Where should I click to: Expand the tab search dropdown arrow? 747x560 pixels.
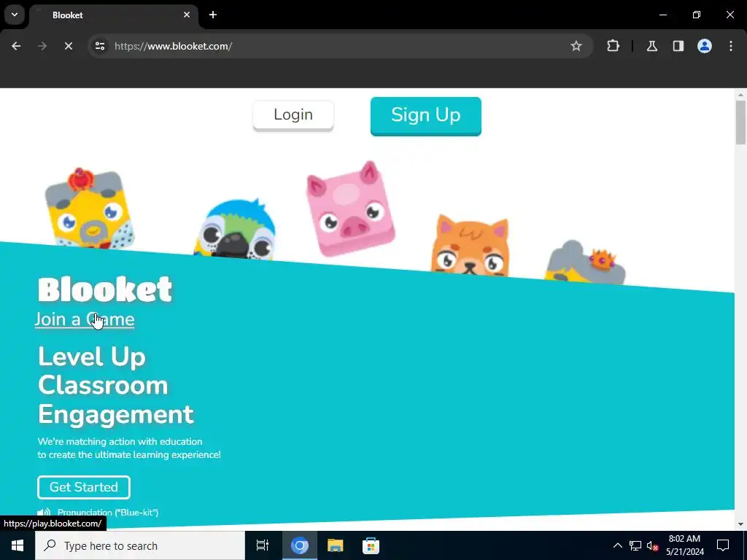15,15
